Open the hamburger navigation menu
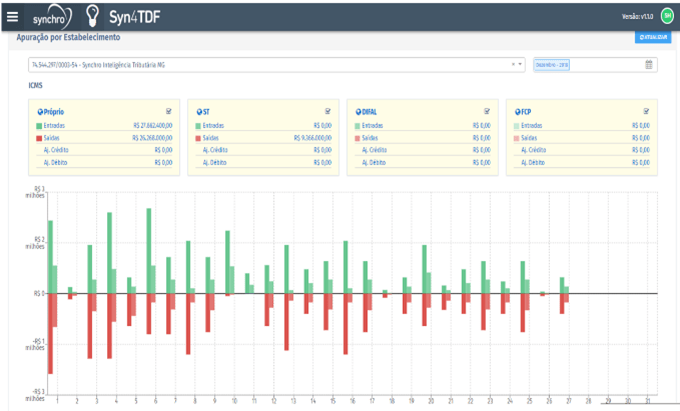680x411 pixels. tap(12, 17)
